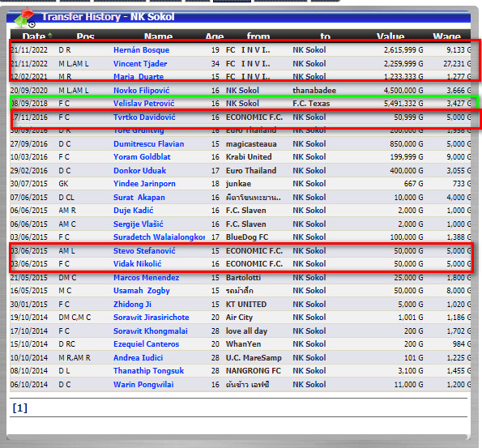The width and height of the screenshot is (482, 448).
Task: Sort by the Value column header
Action: tap(390, 36)
